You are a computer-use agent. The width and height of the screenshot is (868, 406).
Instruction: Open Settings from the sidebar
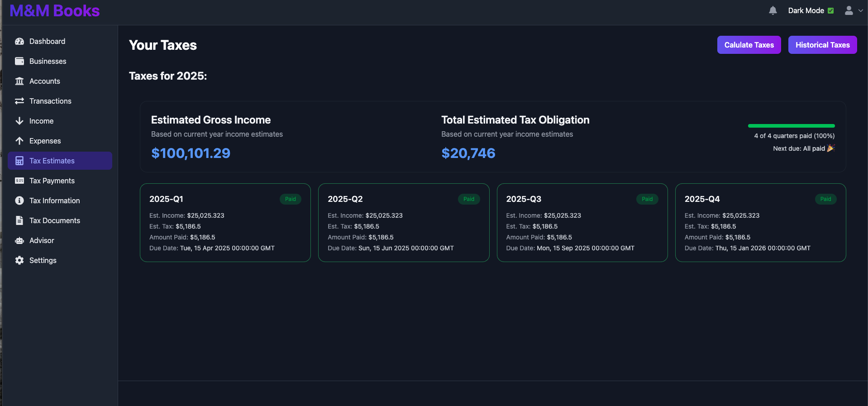[60, 260]
